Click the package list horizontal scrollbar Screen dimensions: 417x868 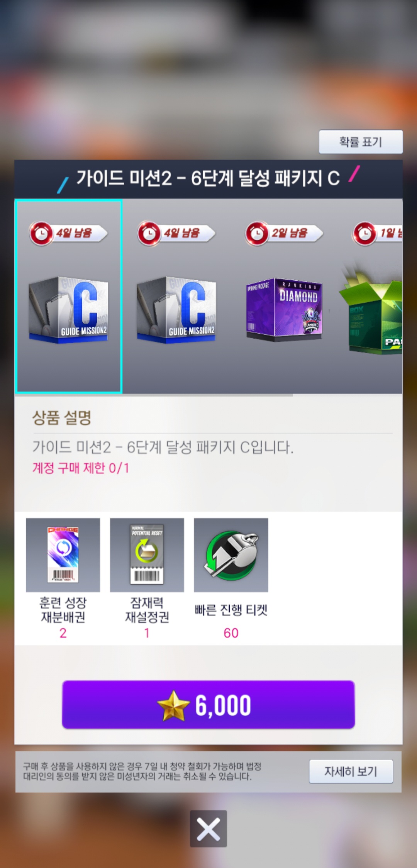point(154,395)
